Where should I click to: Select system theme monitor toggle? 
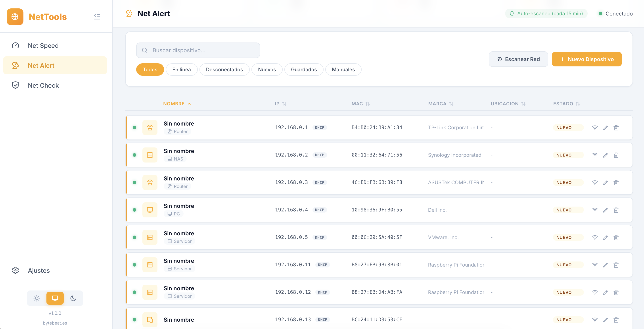[55, 298]
